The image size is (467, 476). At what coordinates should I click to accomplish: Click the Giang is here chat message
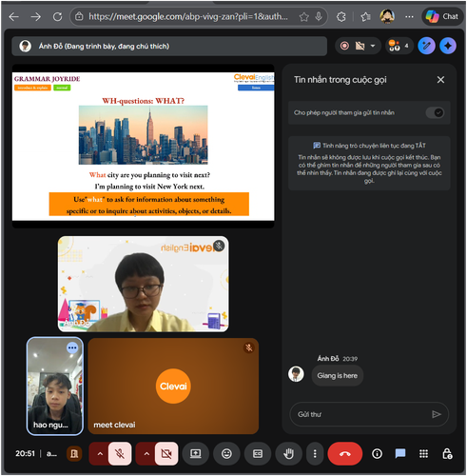[x=337, y=376]
